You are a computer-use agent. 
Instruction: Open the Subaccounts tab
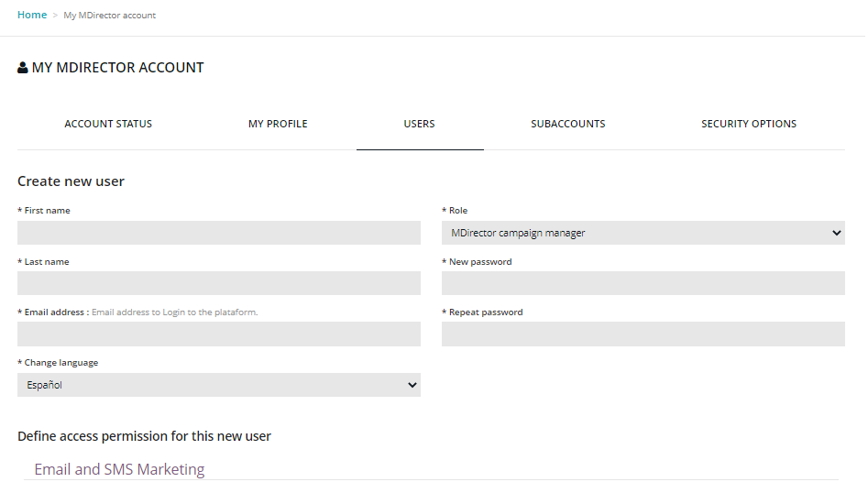pos(567,124)
